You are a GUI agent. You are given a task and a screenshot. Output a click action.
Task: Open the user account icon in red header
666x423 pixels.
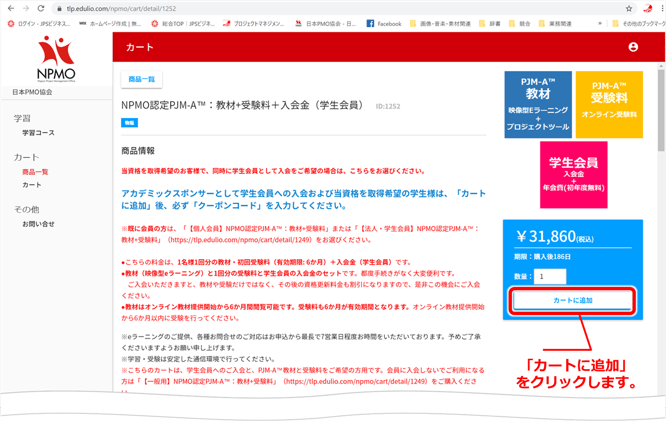(633, 47)
